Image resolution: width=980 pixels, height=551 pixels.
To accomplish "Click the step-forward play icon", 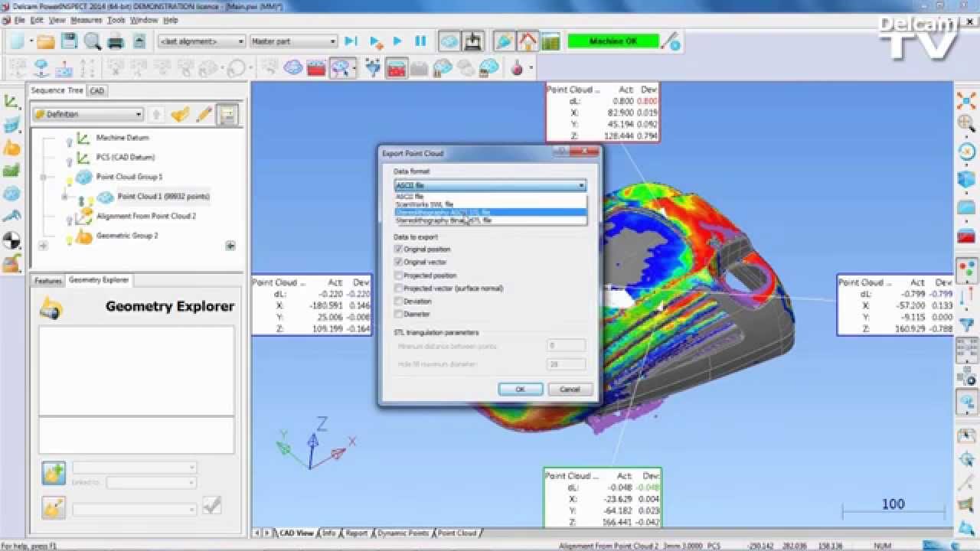I will click(351, 41).
